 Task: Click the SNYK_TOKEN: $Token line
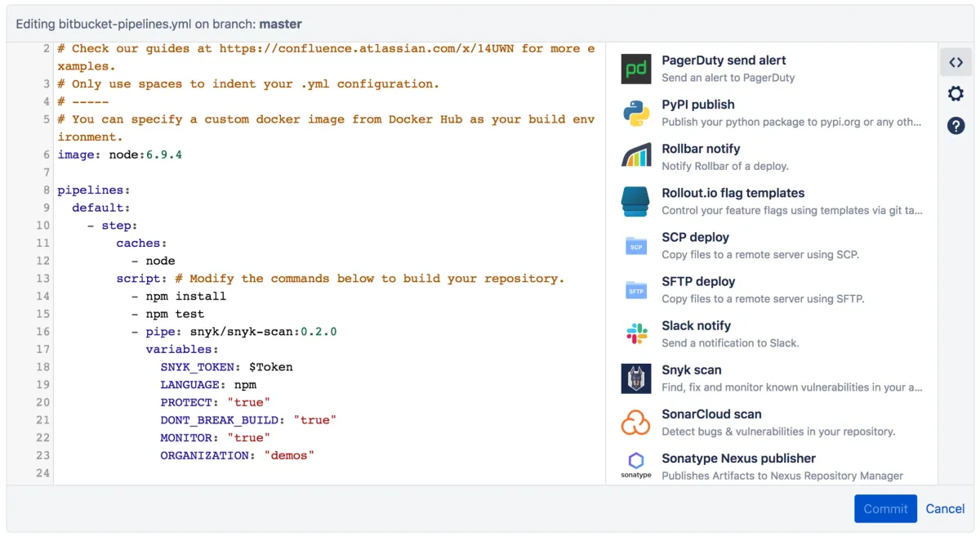click(226, 367)
